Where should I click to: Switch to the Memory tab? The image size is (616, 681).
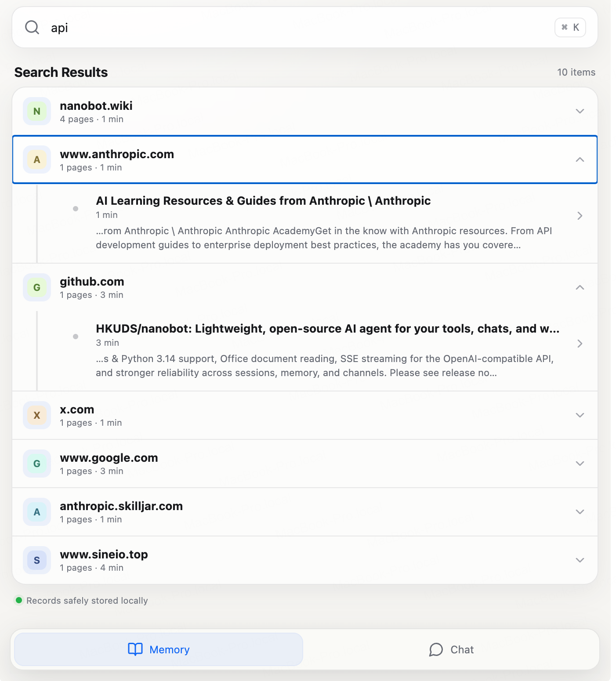[159, 649]
